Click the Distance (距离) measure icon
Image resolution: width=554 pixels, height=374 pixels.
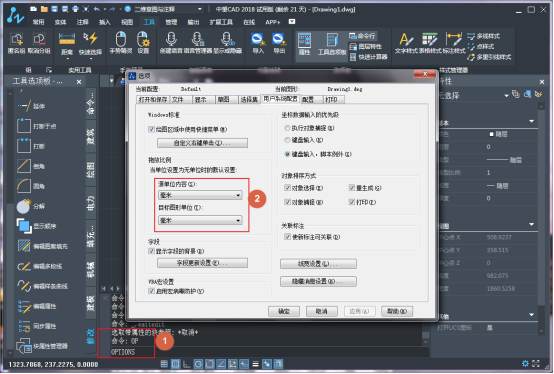pos(67,38)
